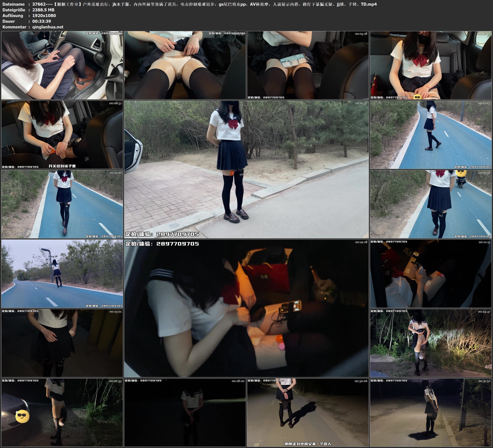493x448 pixels.
Task: Open the thumbnail timestamped 00:12:23
Action: point(431,134)
